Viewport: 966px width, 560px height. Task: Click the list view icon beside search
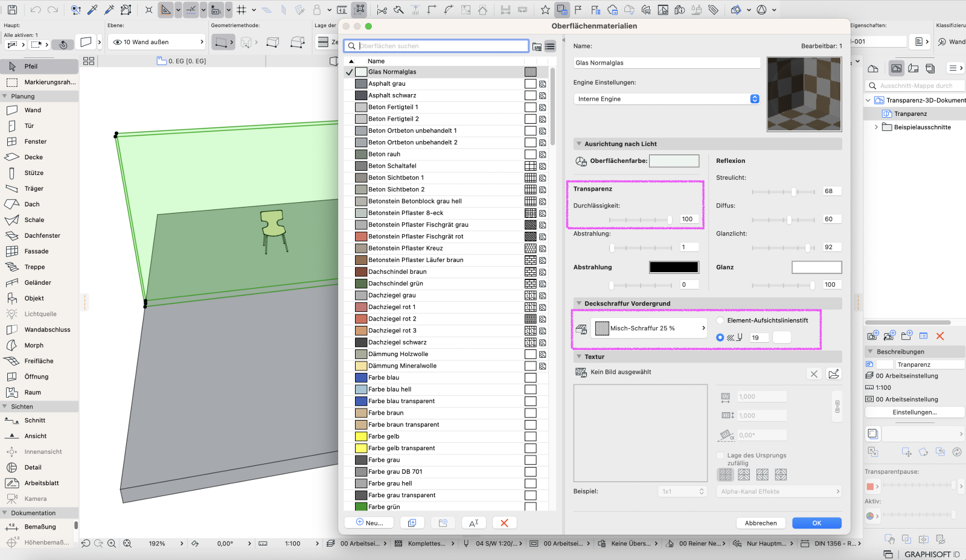click(x=550, y=46)
